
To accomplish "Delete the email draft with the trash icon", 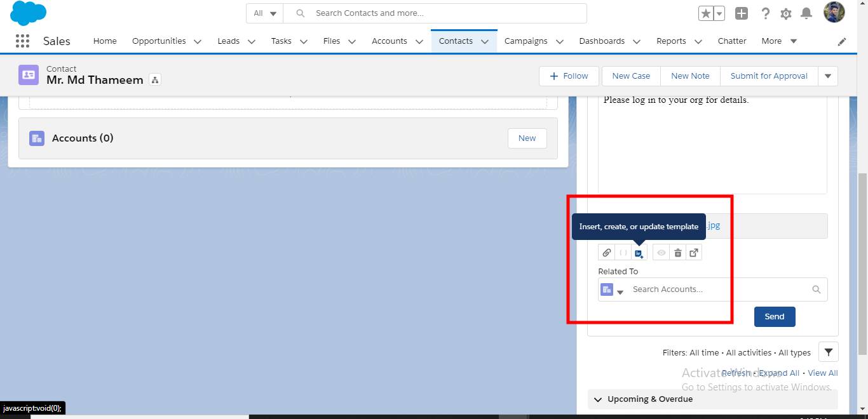I will coord(677,252).
